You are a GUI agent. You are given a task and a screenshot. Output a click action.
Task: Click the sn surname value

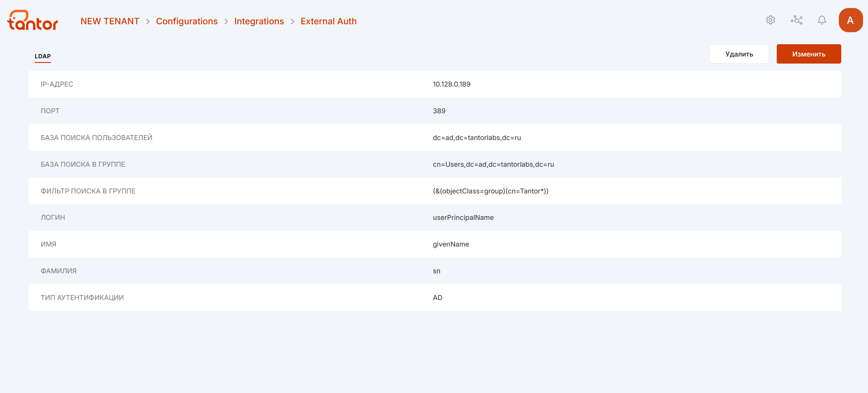click(437, 271)
